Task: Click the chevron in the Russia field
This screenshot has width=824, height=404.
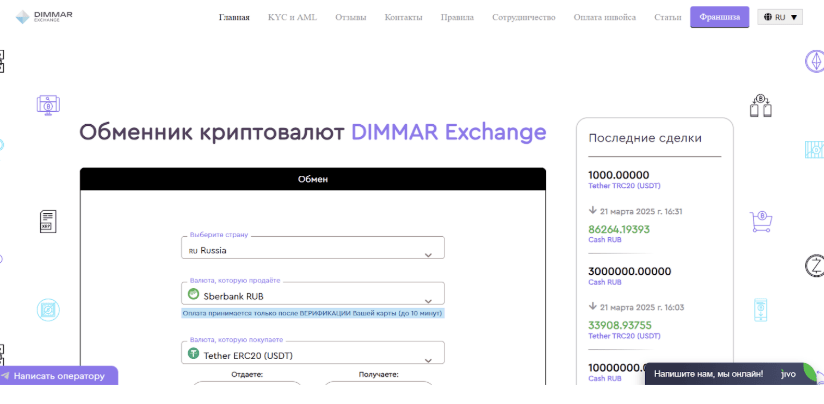Action: pos(428,255)
